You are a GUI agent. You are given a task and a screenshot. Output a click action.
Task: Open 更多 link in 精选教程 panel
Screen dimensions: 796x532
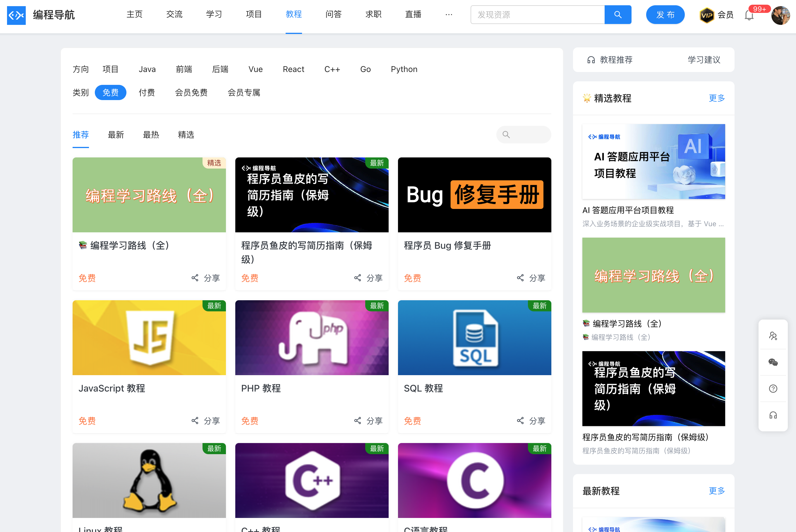pyautogui.click(x=717, y=98)
